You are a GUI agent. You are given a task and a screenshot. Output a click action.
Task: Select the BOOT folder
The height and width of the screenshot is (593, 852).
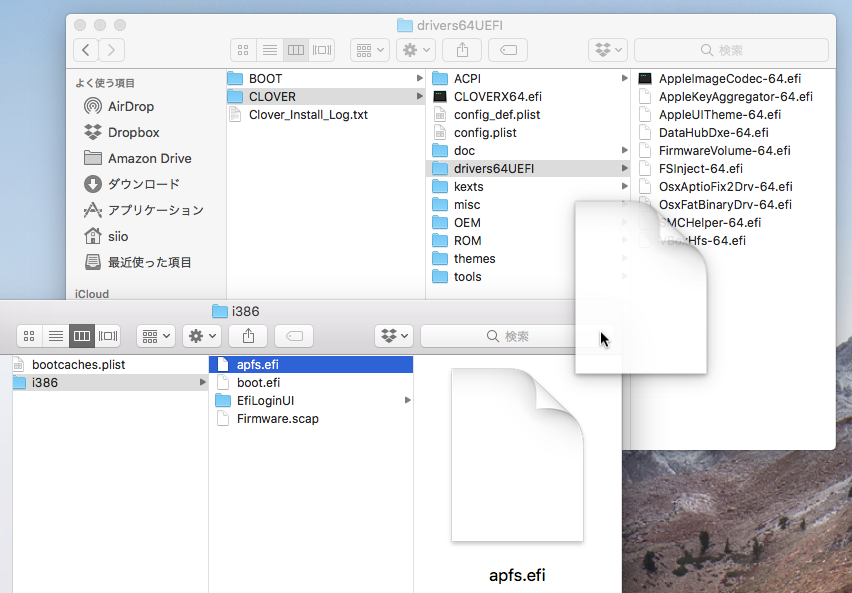pos(325,79)
